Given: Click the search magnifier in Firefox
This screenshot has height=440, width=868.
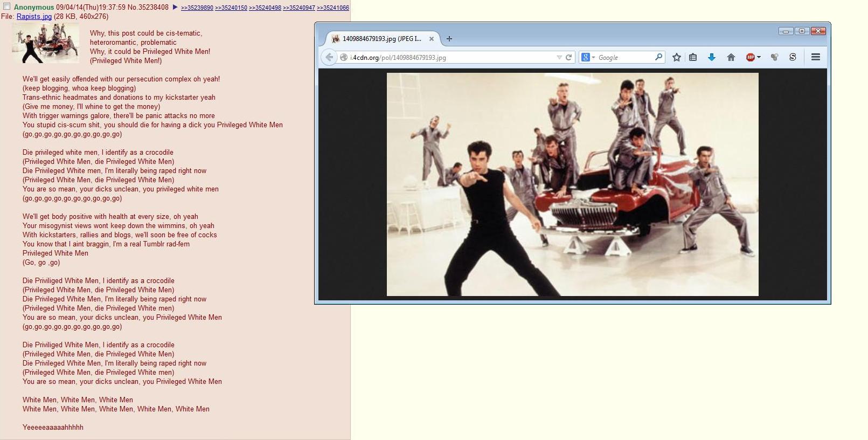Looking at the screenshot, I should tap(658, 57).
